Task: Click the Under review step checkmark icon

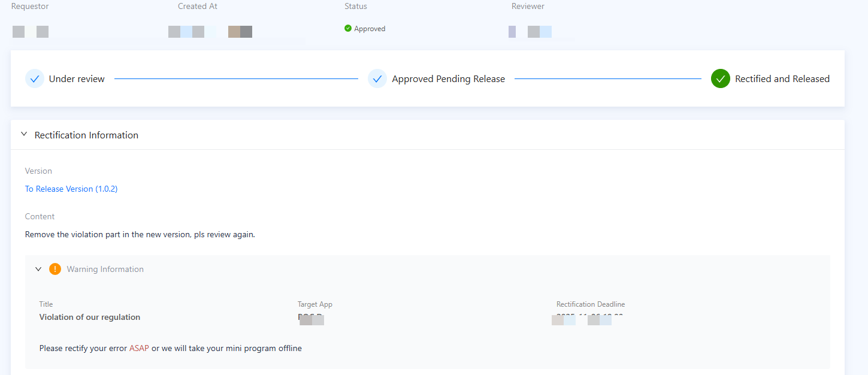Action: tap(35, 78)
